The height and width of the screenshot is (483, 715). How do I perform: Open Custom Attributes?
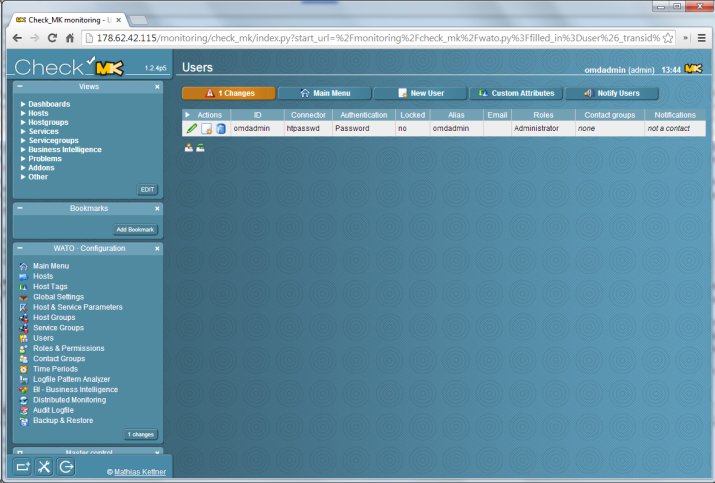(516, 93)
